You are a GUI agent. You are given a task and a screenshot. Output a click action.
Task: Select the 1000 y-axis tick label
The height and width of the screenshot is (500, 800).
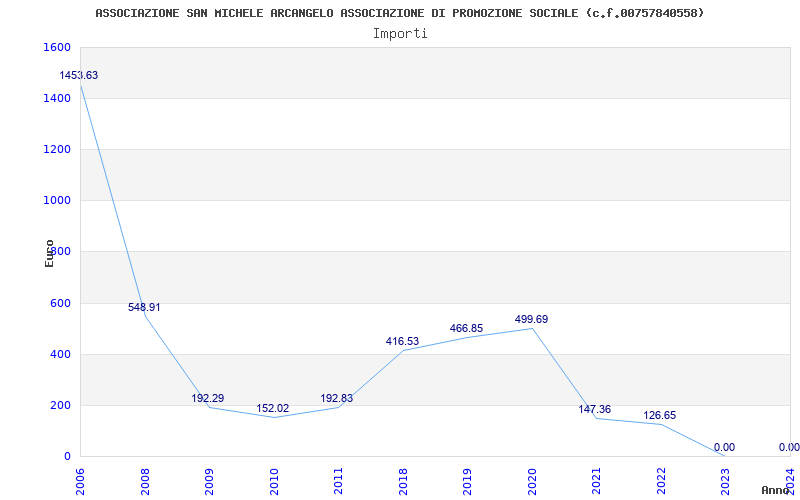pos(57,201)
